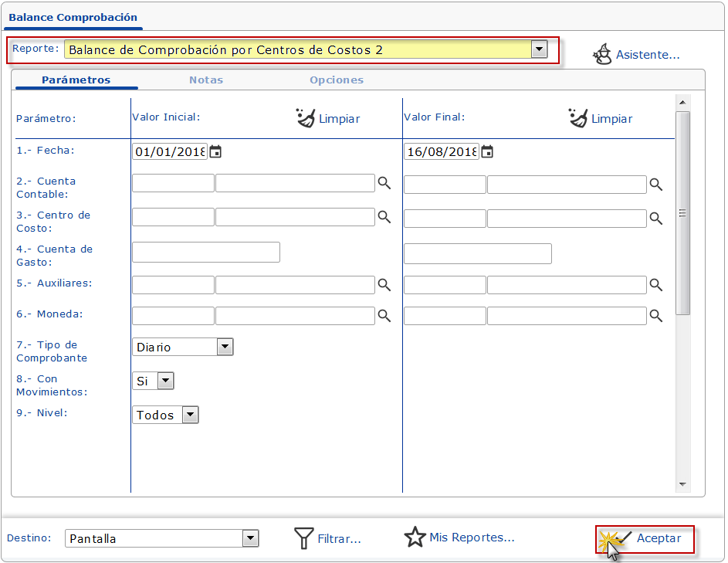Image resolution: width=728 pixels, height=563 pixels.
Task: Search final Auxiliares with magnifier
Action: [x=655, y=285]
